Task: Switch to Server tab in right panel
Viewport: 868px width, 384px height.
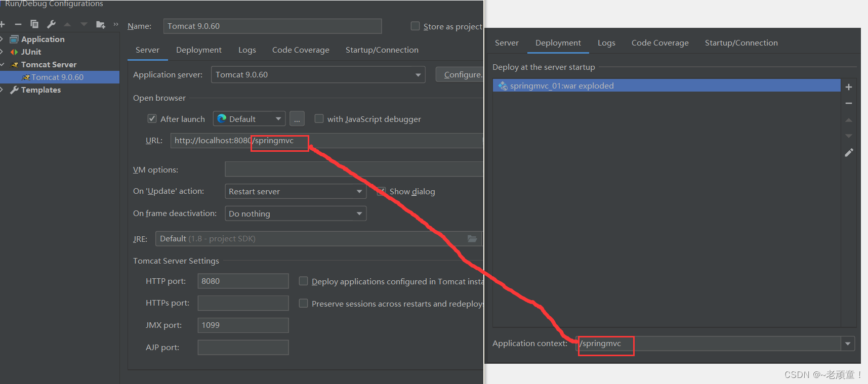Action: pos(507,42)
